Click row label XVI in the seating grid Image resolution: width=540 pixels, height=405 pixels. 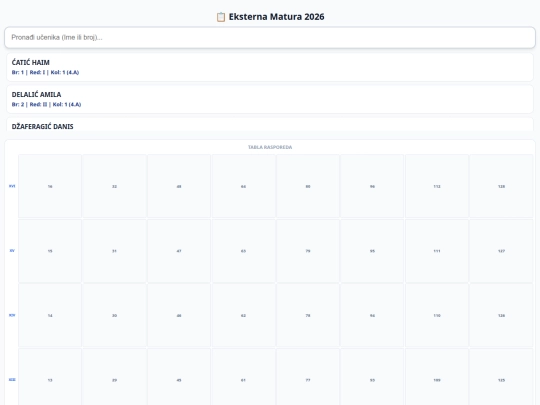[x=12, y=186]
